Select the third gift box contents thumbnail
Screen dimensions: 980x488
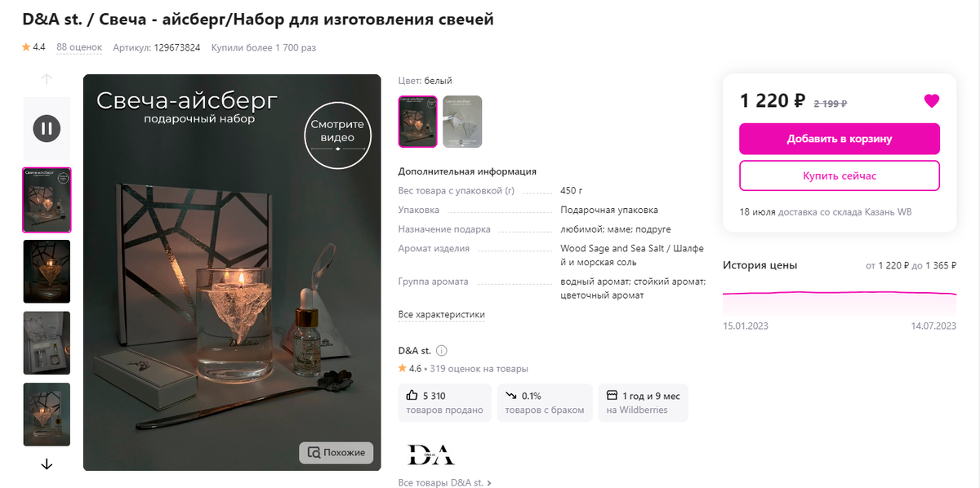[47, 343]
